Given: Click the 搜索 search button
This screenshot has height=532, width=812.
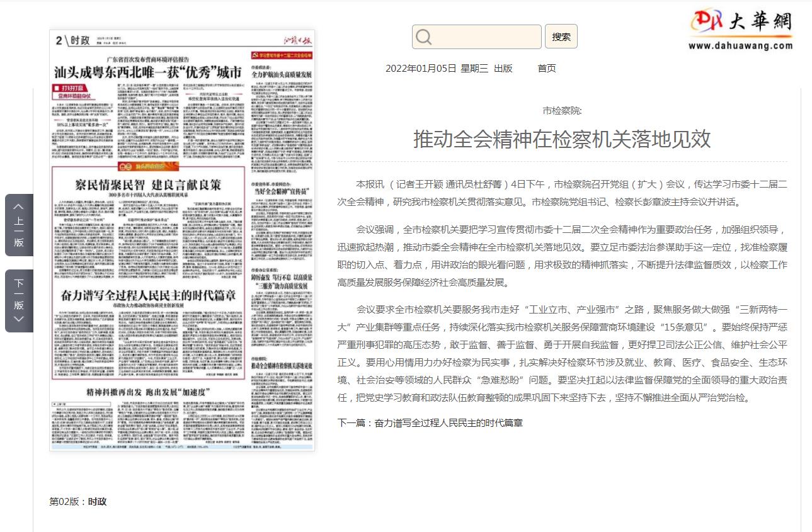Looking at the screenshot, I should [561, 37].
